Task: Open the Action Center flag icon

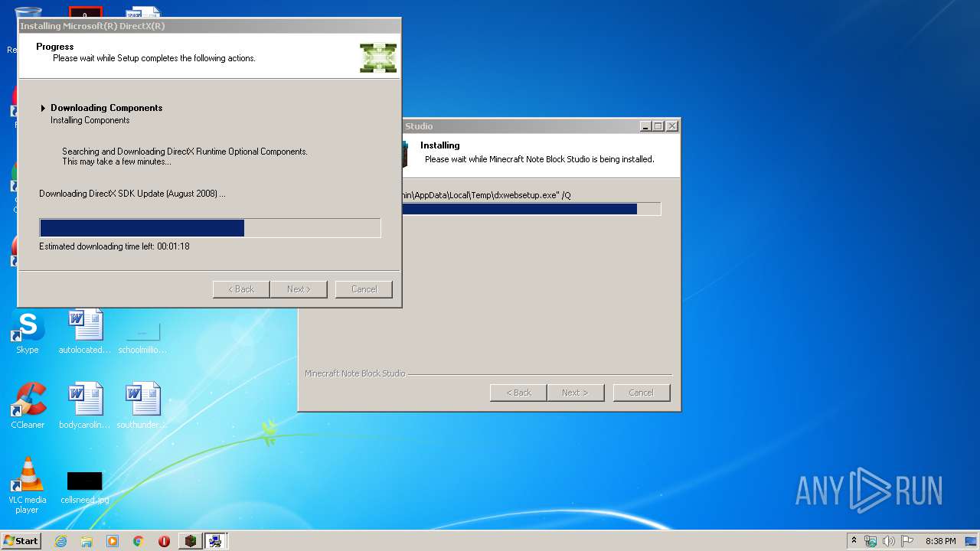Action: (x=907, y=541)
